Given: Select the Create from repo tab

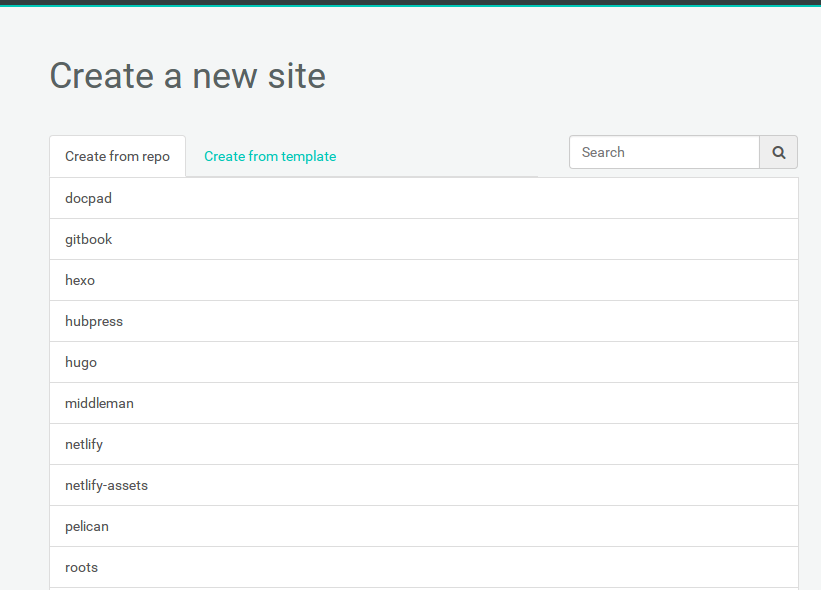Looking at the screenshot, I should (117, 156).
